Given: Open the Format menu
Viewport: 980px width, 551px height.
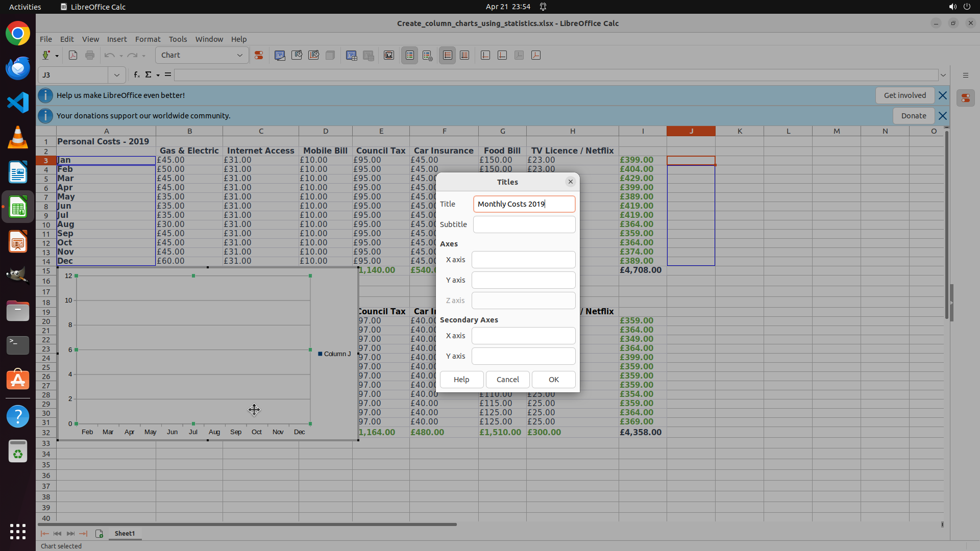Looking at the screenshot, I should click(x=148, y=39).
